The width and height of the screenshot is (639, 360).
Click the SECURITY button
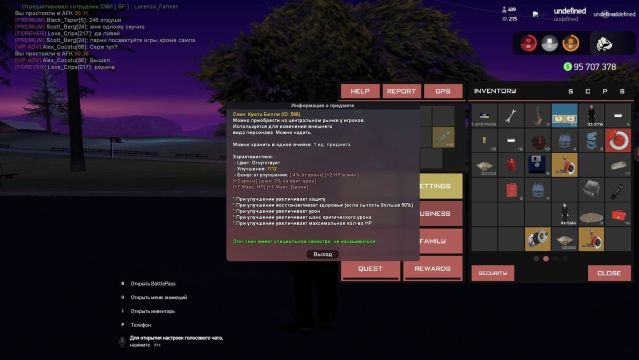(x=493, y=273)
